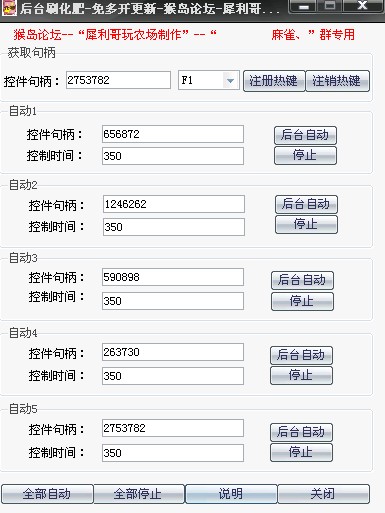385x513 pixels.
Task: Click 停止 in the 自动5 group
Action: click(x=301, y=452)
